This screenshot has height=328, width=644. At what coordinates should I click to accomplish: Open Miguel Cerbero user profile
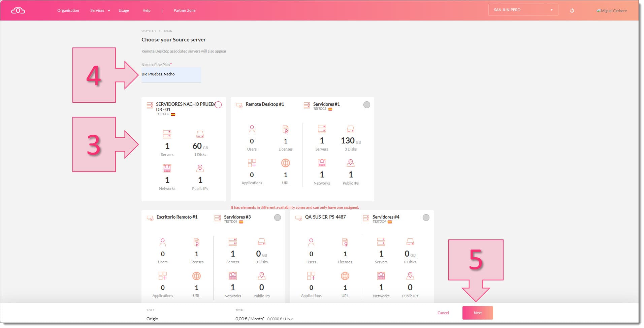click(612, 10)
